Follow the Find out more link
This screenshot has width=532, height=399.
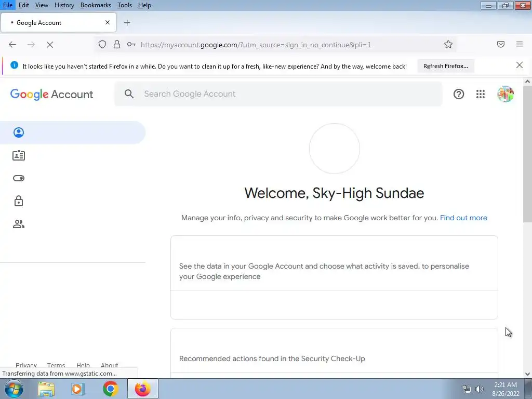463,218
